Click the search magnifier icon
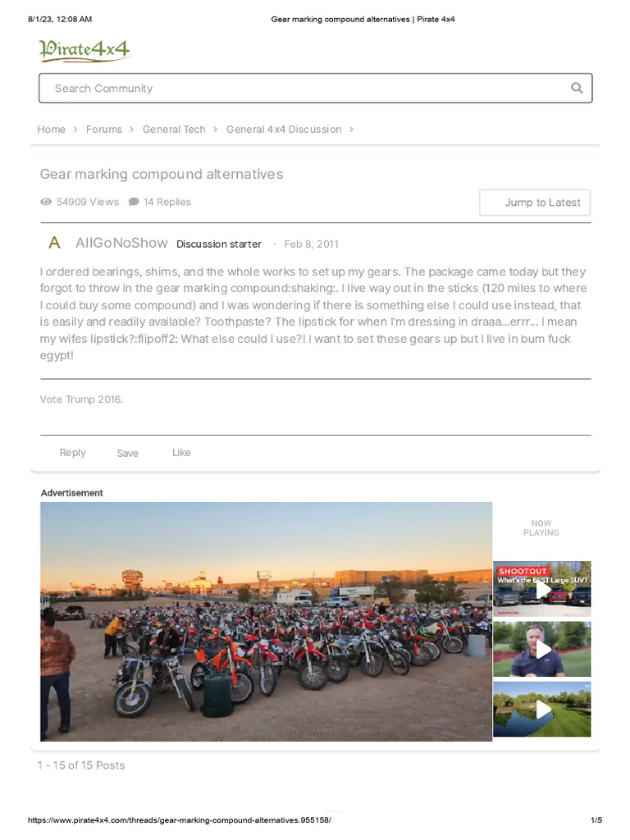This screenshot has width=630, height=840. (577, 88)
